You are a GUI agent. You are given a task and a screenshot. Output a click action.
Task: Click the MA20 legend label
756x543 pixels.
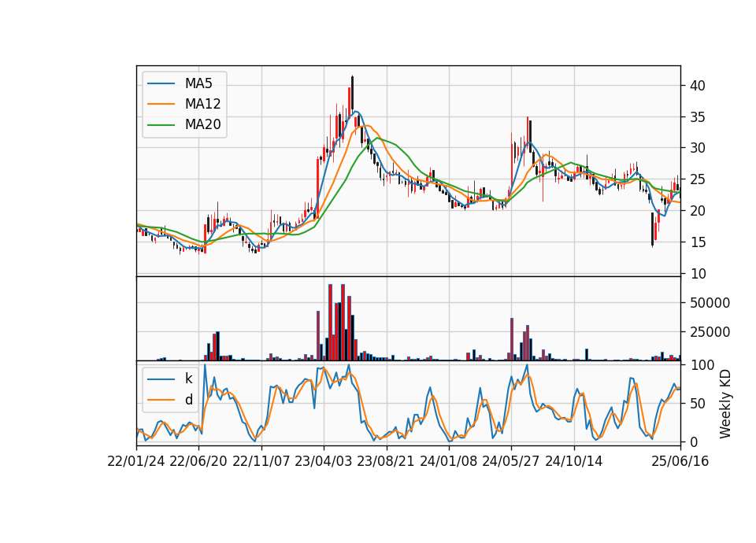(x=202, y=124)
